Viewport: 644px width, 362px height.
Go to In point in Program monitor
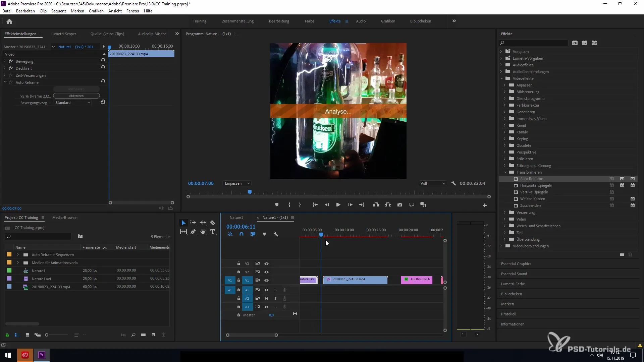(x=315, y=205)
